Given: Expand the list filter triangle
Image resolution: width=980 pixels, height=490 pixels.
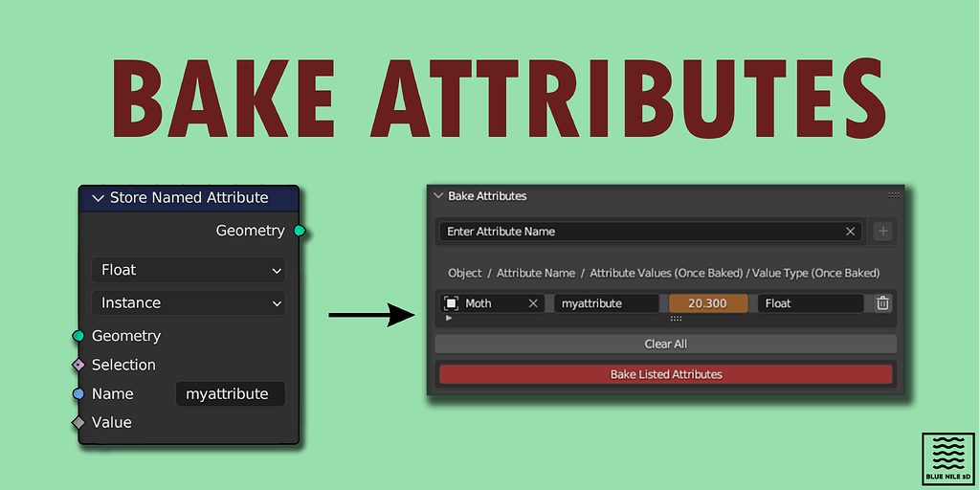Looking at the screenshot, I should click(448, 318).
